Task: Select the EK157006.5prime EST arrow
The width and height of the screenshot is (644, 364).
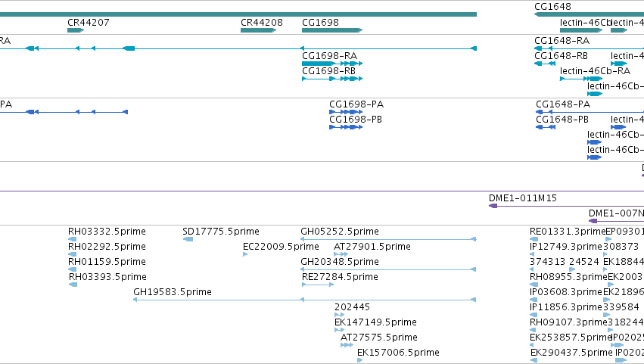Action: 359,360
